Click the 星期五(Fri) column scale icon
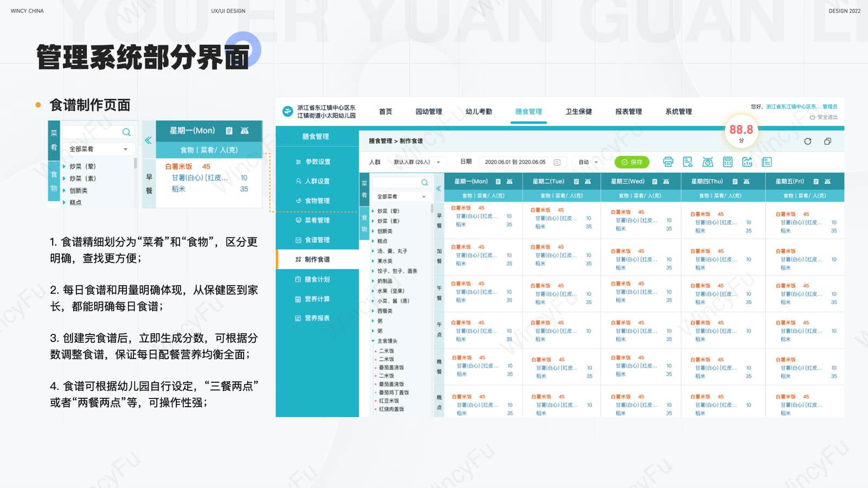868x488 pixels. [827, 181]
